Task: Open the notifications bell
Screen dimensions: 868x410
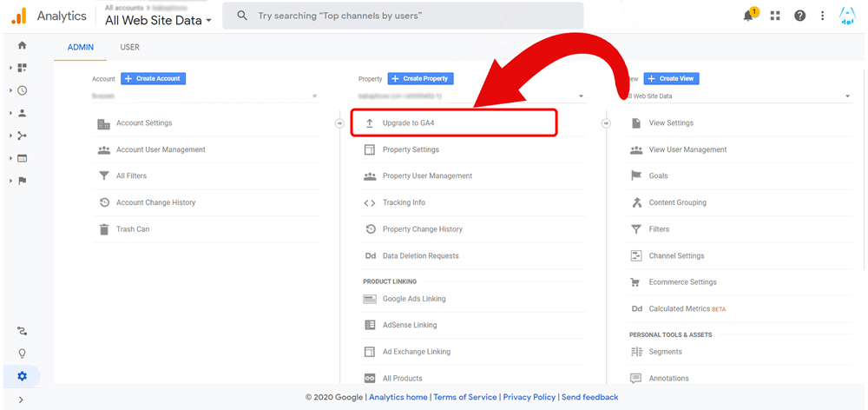Action: (x=749, y=15)
